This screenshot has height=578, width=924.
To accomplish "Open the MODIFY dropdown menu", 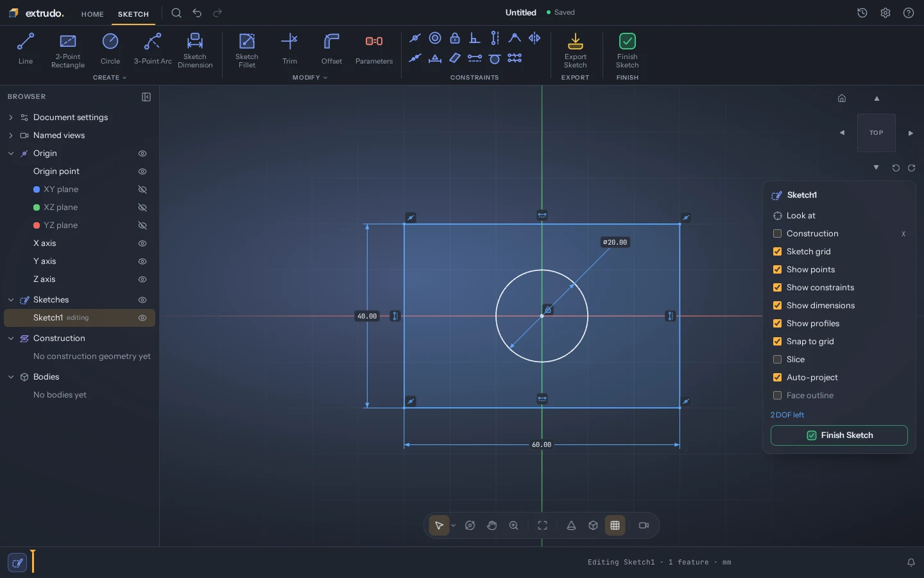I will pyautogui.click(x=310, y=78).
